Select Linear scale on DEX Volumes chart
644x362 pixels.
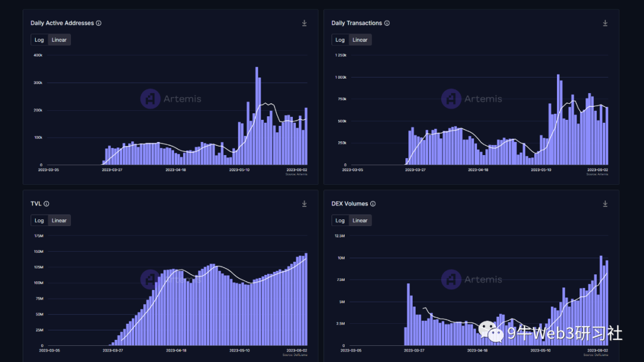tap(360, 221)
